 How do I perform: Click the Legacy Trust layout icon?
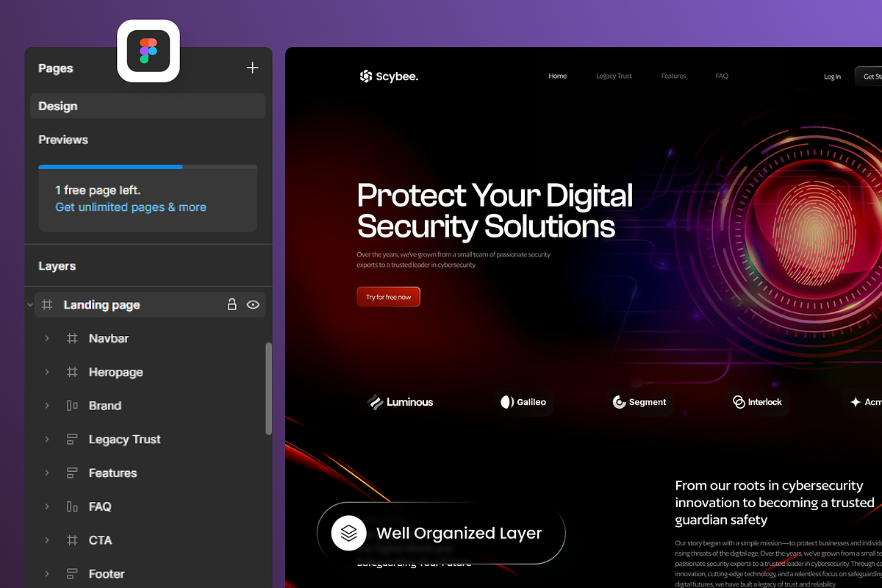point(72,440)
